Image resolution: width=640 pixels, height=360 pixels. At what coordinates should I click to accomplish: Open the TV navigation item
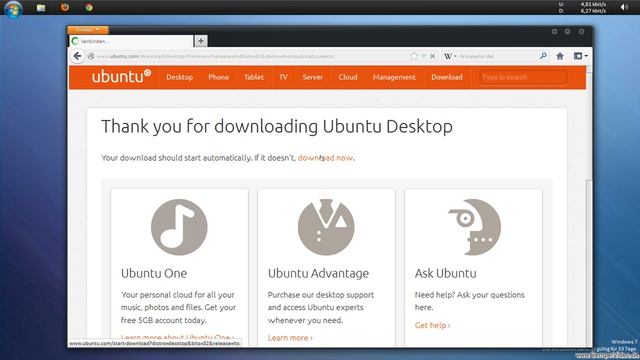[x=283, y=77]
